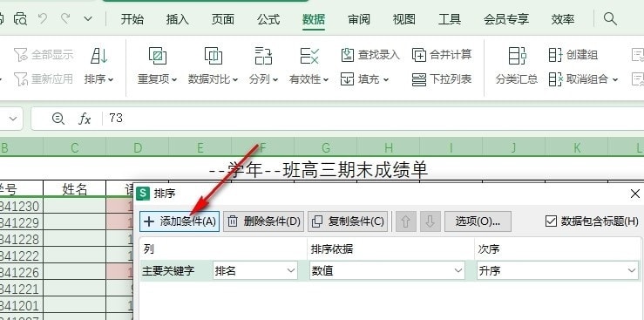
Task: Close the 排序 dialog
Action: coord(634,194)
